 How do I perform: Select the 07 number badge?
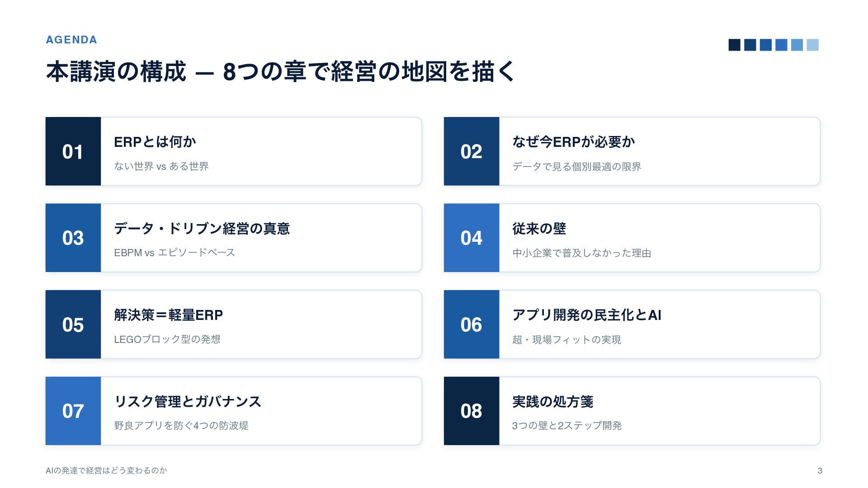[73, 411]
